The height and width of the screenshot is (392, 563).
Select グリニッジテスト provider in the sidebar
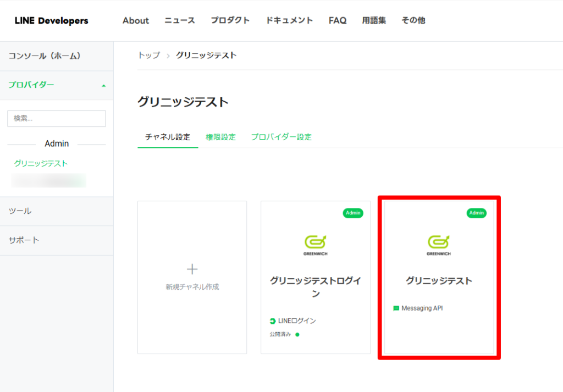pyautogui.click(x=41, y=163)
